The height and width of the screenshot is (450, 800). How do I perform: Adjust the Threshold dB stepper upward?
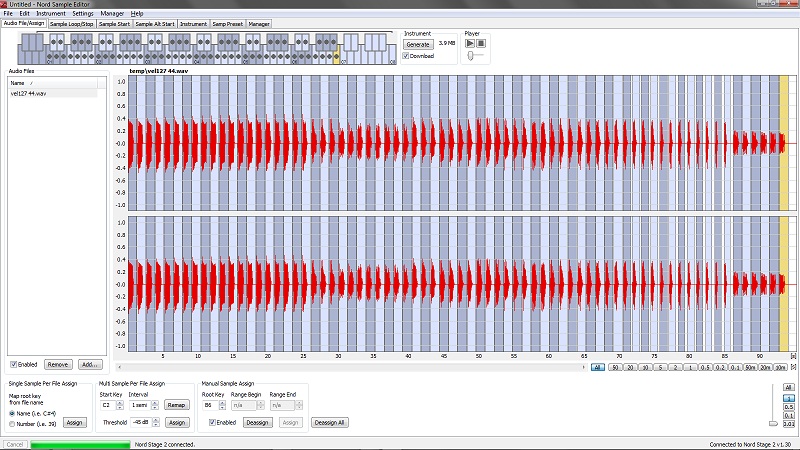[x=158, y=420]
